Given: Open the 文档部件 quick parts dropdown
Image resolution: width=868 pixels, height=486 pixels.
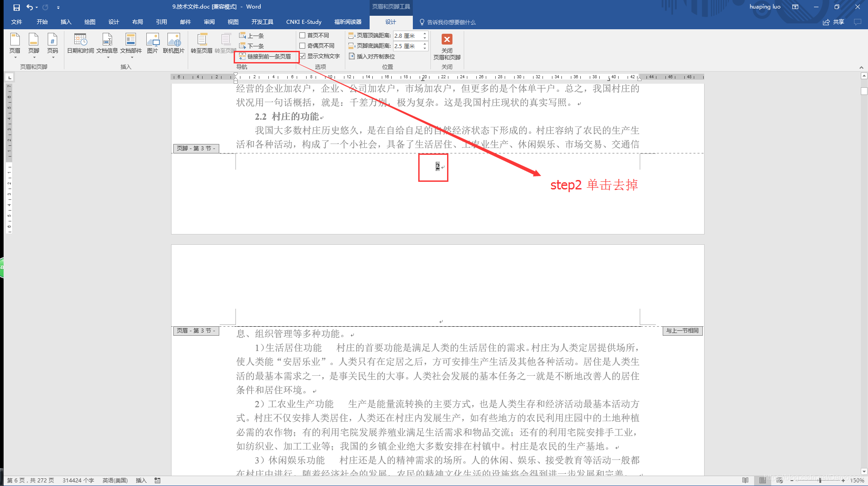Looking at the screenshot, I should [131, 45].
